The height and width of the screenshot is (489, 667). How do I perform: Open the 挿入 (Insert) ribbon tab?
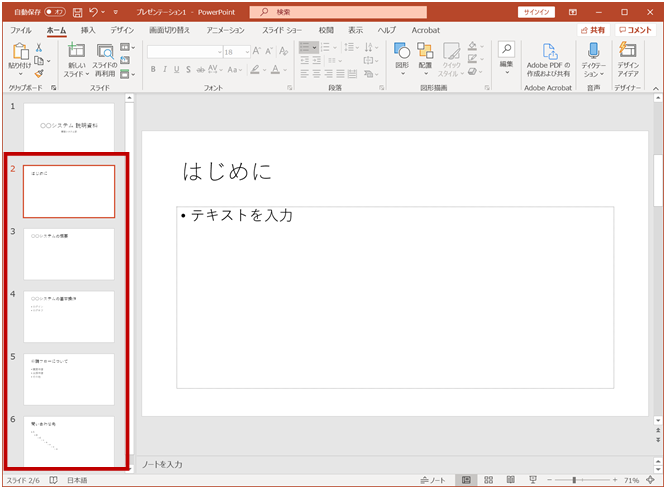tap(88, 31)
